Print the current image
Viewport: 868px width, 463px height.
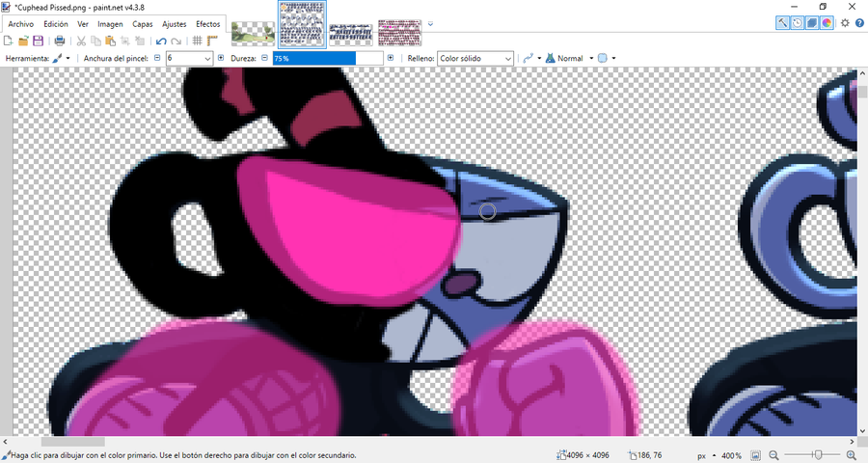[x=60, y=41]
